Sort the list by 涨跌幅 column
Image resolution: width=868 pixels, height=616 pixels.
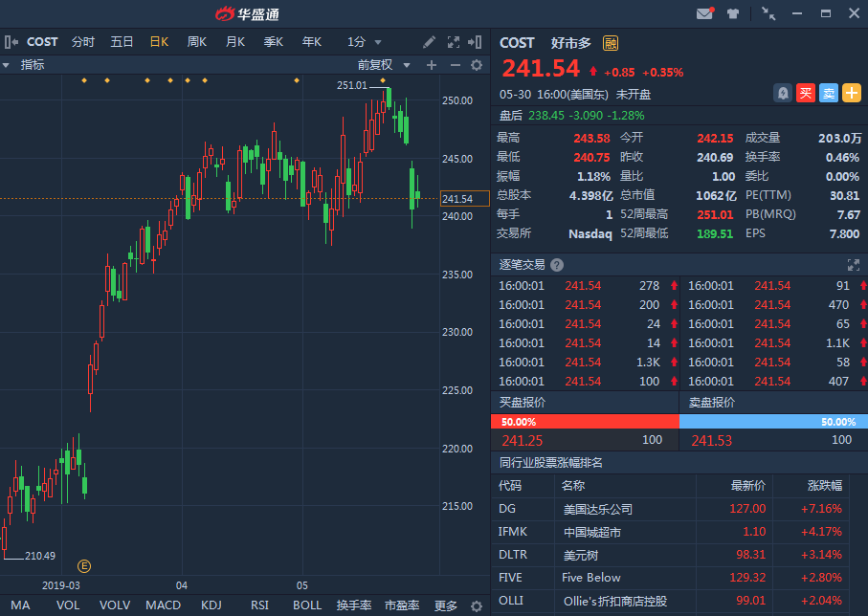(x=825, y=485)
